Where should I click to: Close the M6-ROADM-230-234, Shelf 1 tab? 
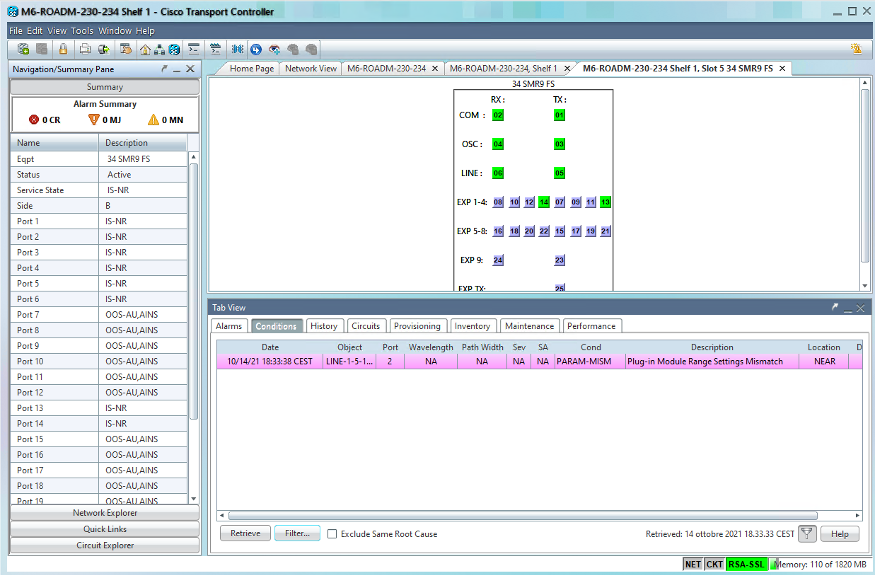click(x=567, y=68)
